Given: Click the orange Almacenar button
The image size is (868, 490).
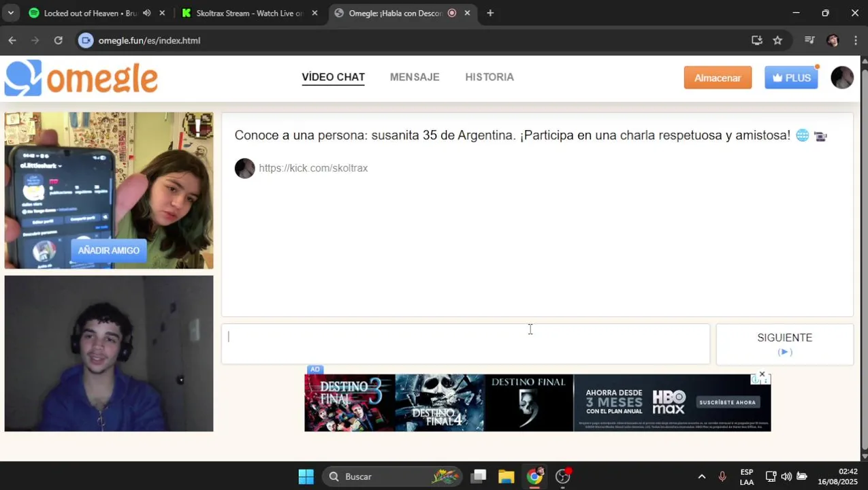Looking at the screenshot, I should 718,78.
